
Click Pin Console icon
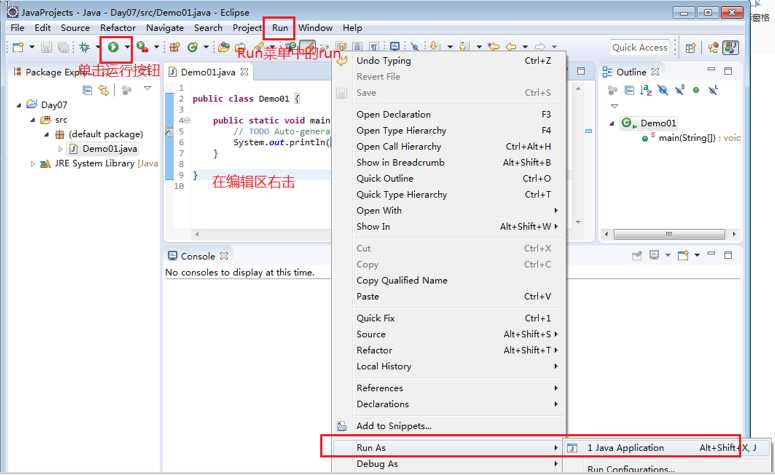point(637,255)
